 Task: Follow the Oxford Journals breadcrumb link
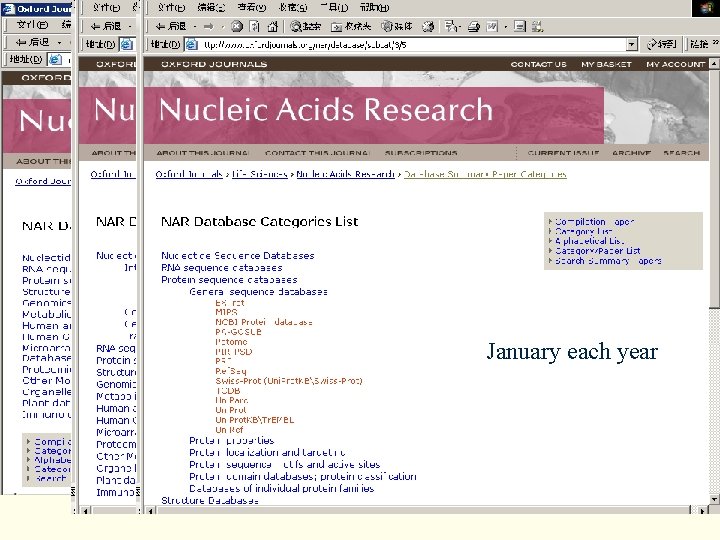189,174
